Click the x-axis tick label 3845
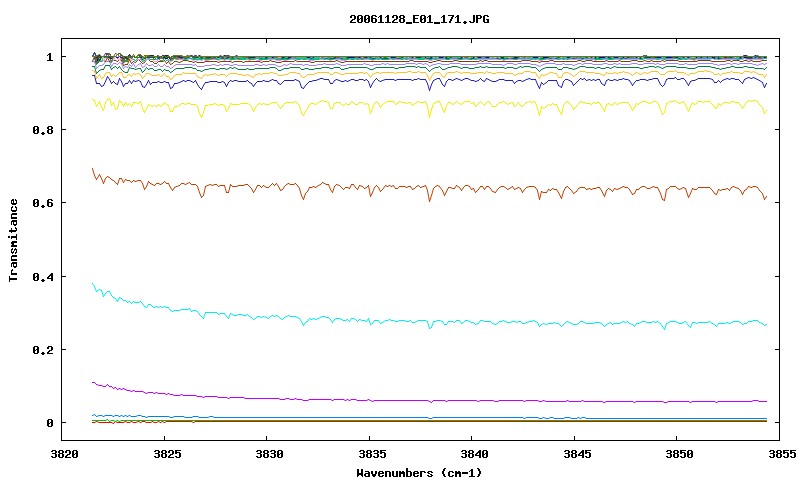The image size is (800, 480). click(577, 454)
